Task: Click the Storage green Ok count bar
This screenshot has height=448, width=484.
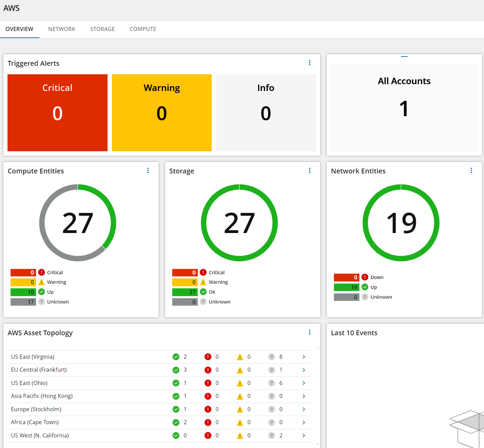Action: coord(185,292)
